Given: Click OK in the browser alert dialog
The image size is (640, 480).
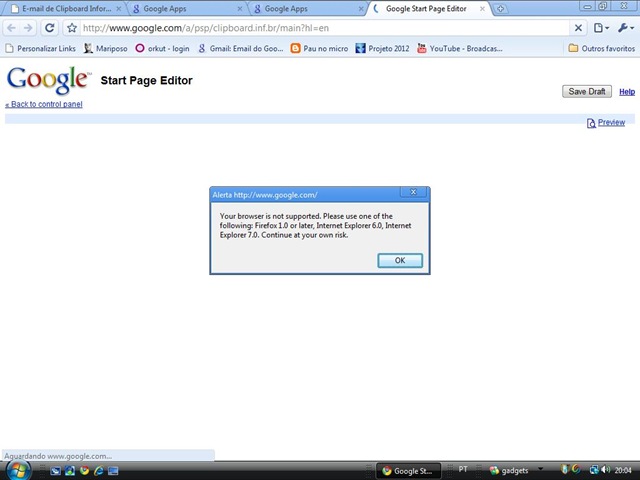Looking at the screenshot, I should [x=400, y=260].
